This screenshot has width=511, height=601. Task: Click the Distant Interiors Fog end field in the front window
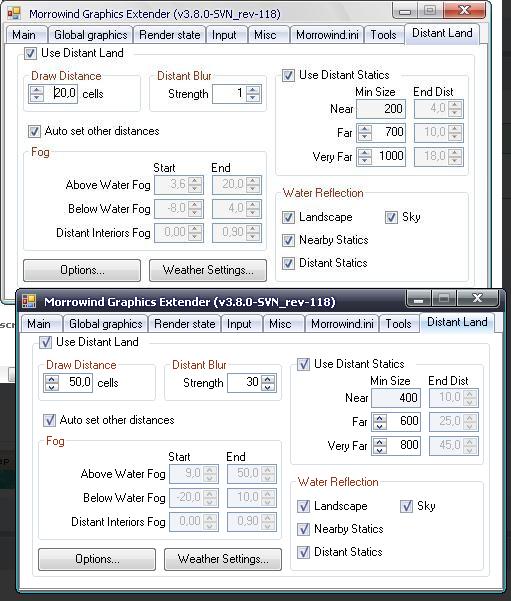[252, 521]
